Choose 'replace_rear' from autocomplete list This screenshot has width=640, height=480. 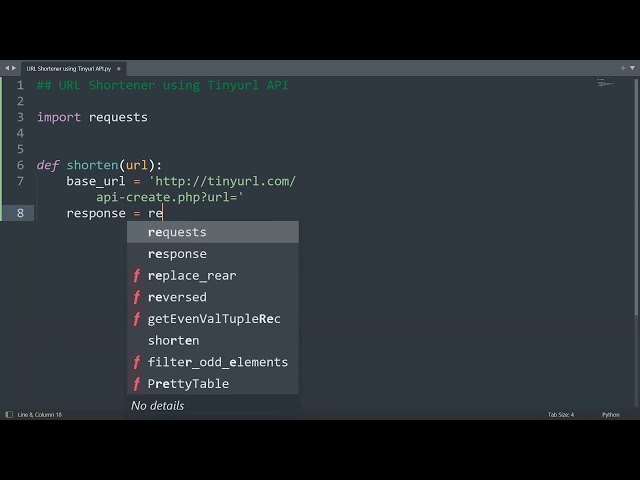tap(213, 276)
